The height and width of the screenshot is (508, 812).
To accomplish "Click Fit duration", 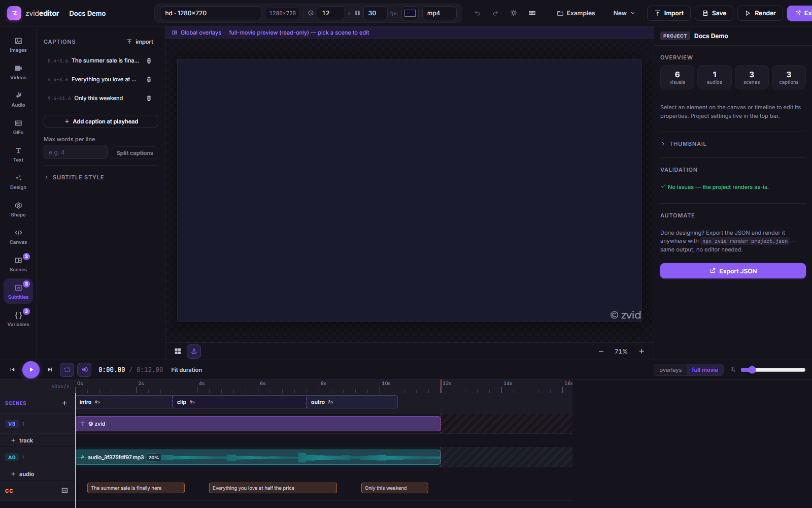I will (x=186, y=370).
